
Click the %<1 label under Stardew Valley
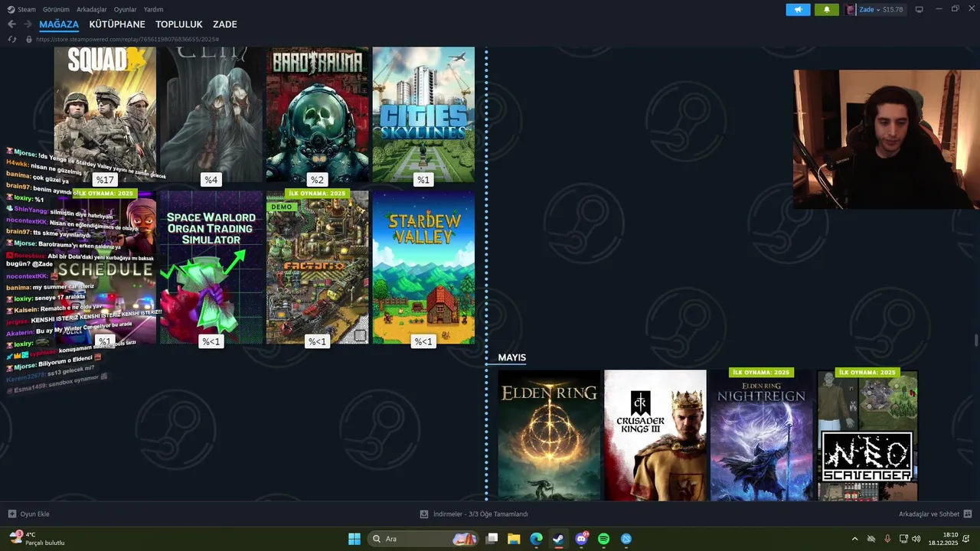pyautogui.click(x=423, y=341)
